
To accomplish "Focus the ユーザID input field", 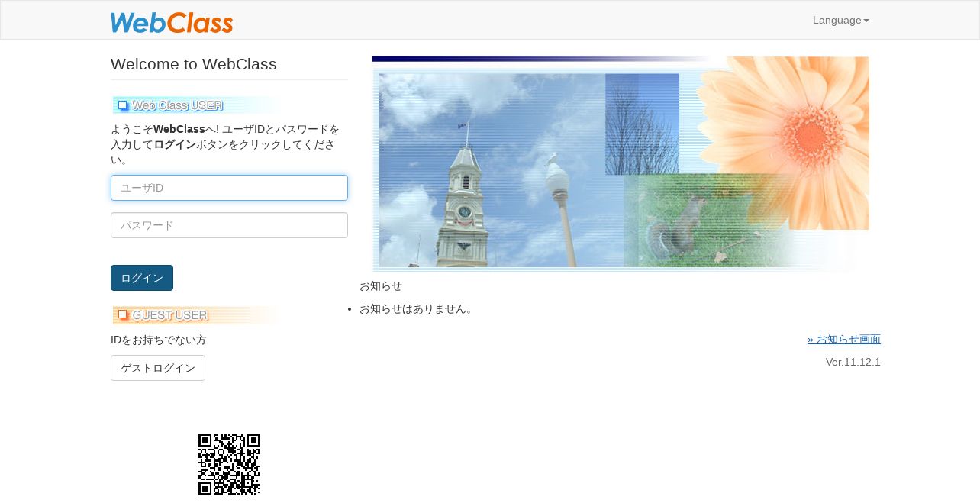I will [229, 188].
